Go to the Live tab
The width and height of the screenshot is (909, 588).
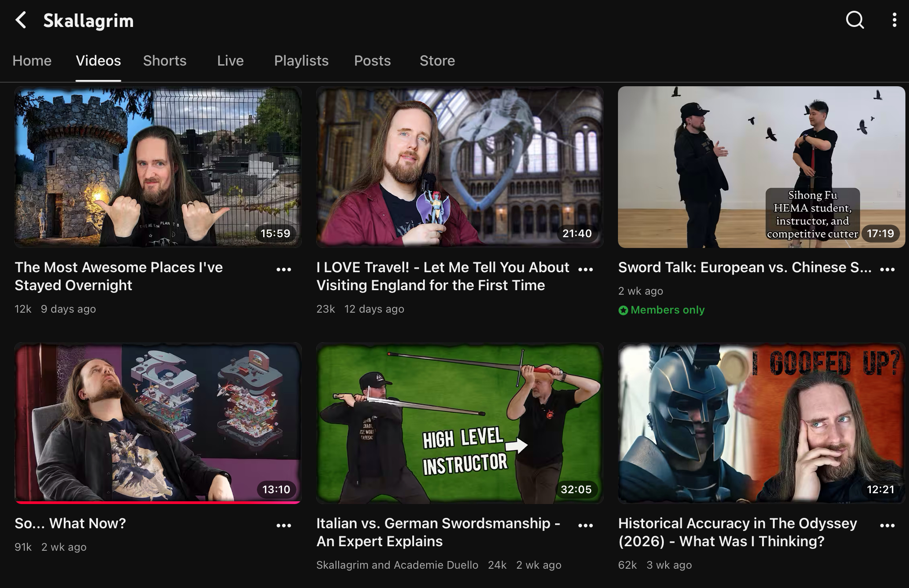coord(230,61)
